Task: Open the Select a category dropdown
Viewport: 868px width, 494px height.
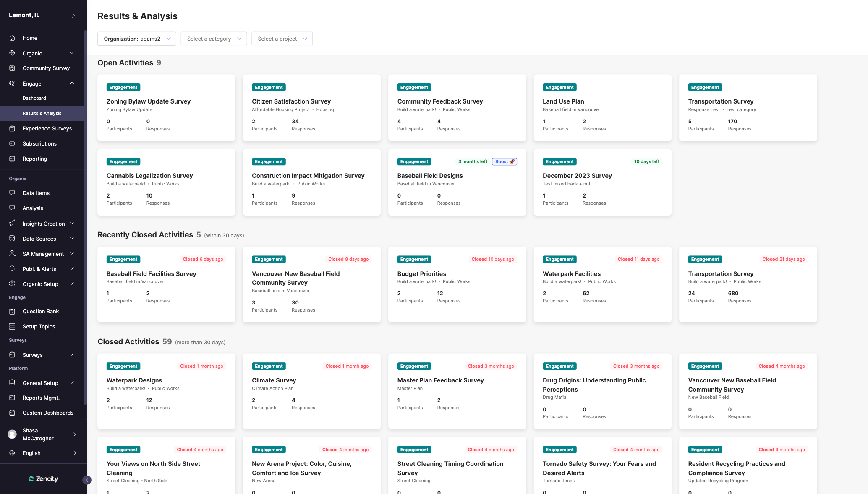Action: [214, 39]
